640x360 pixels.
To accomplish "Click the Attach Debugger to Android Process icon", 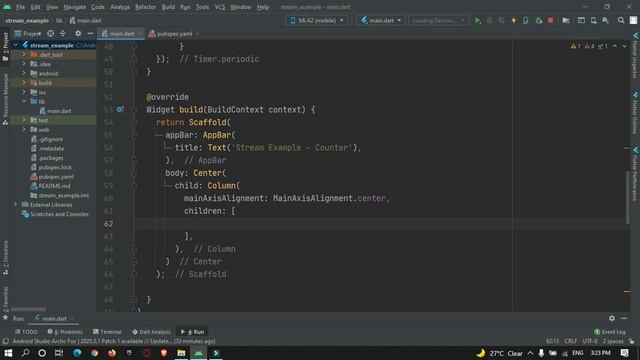I will 538,20.
